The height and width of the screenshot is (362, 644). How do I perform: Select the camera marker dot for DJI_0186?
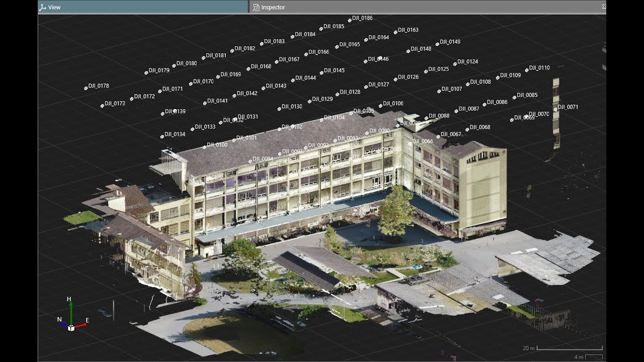[350, 20]
